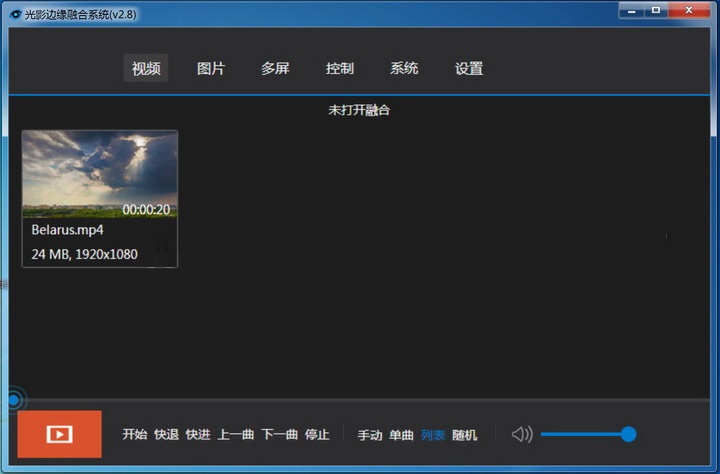
Task: Go to previous track with 上一曲
Action: pyautogui.click(x=236, y=434)
